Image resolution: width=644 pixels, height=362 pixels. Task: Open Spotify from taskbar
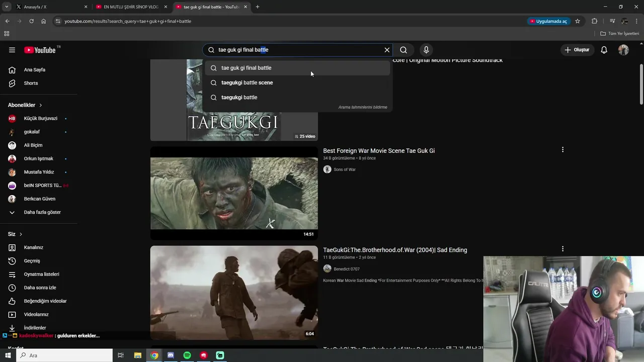(x=187, y=355)
